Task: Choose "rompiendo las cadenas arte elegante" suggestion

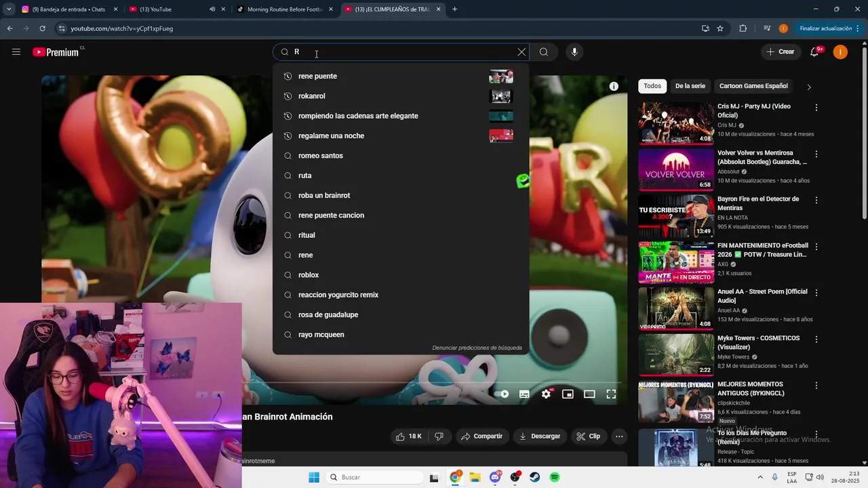Action: (401, 116)
